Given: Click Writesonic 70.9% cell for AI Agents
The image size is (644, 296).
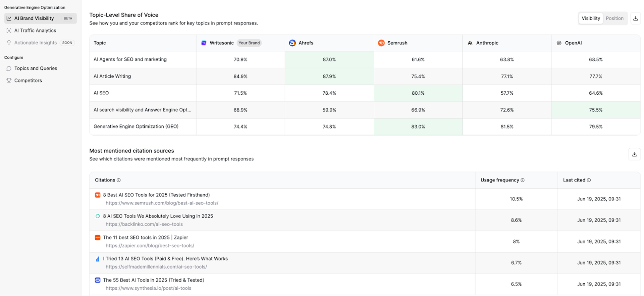Looking at the screenshot, I should (240, 60).
